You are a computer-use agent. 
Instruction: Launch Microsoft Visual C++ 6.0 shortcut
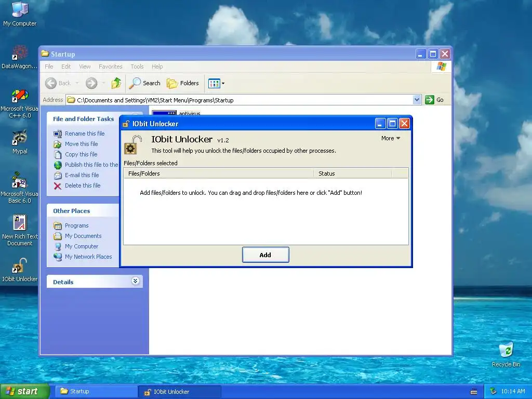click(x=19, y=104)
